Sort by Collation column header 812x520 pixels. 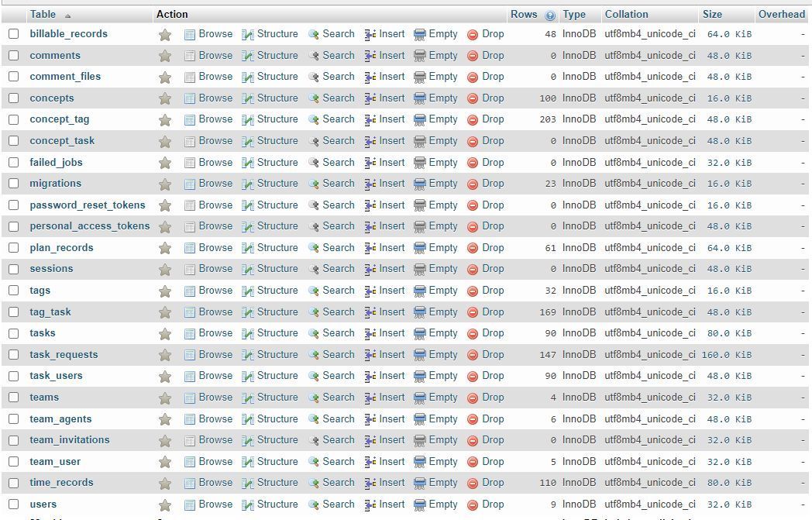point(626,14)
